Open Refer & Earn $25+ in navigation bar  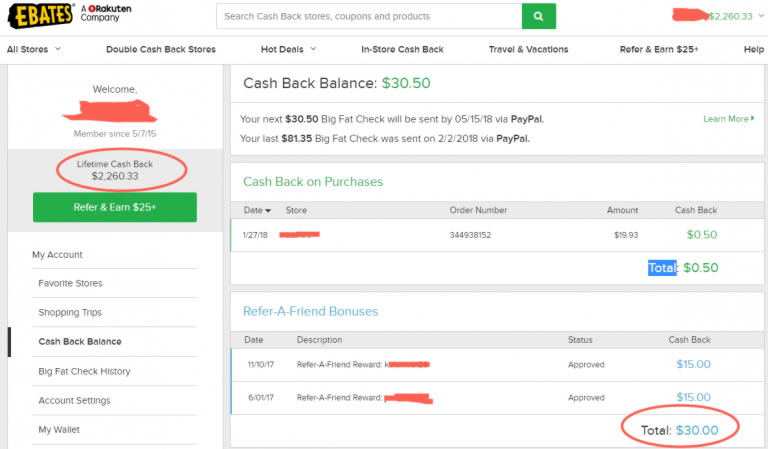point(659,49)
